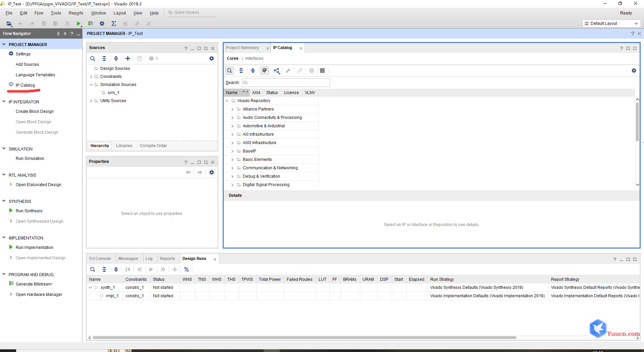Expand all in Sources panel
Viewport: 644px width, 352px height.
[x=116, y=58]
